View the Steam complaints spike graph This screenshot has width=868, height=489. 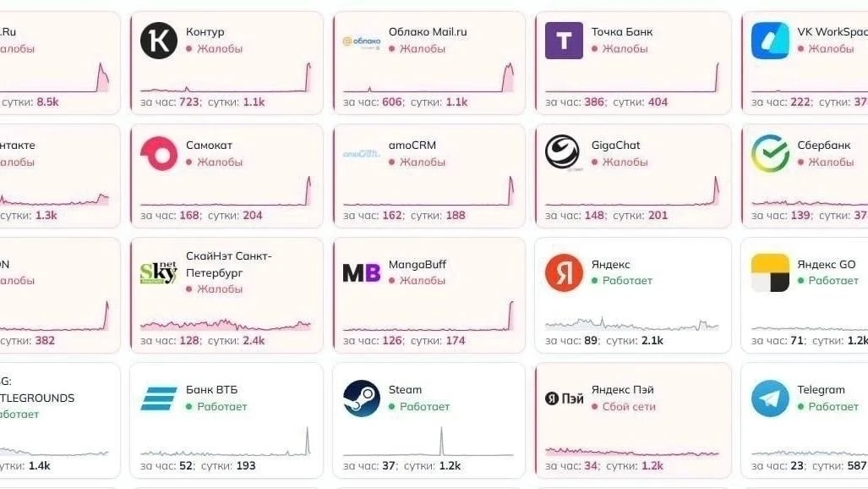coord(428,442)
